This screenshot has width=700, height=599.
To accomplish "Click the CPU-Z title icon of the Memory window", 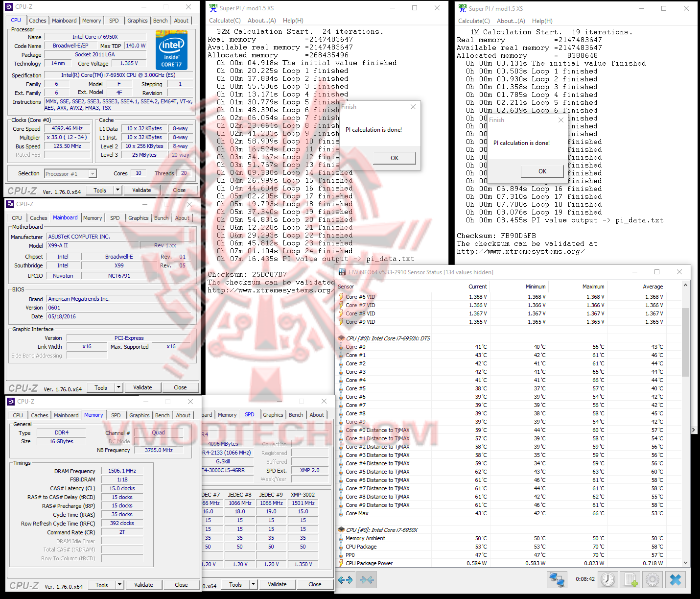I will pos(11,402).
